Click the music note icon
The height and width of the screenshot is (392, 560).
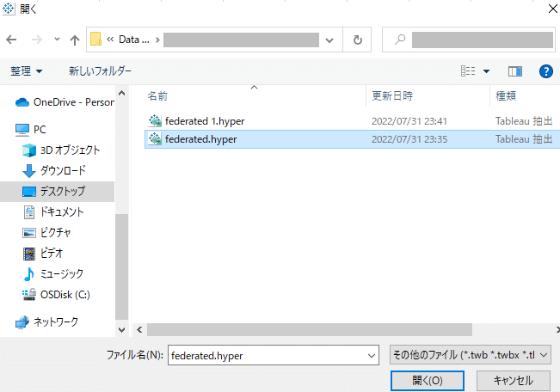click(29, 274)
